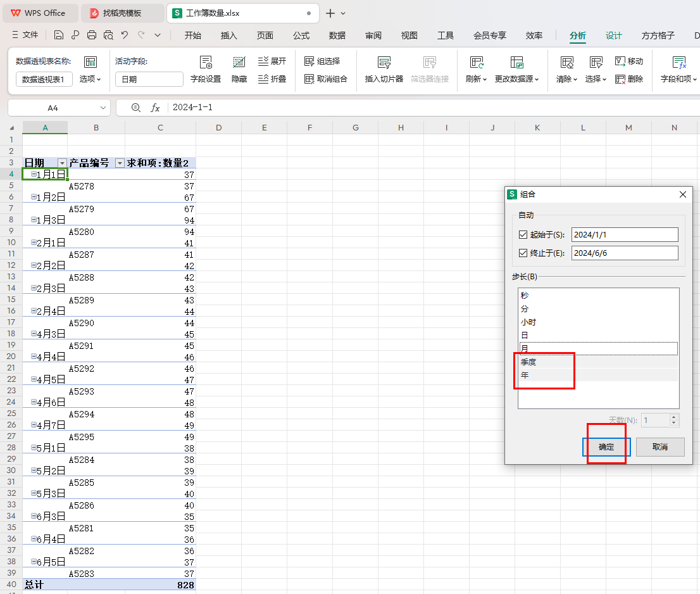
Task: Click 取消组合 ungroup
Action: coord(325,79)
